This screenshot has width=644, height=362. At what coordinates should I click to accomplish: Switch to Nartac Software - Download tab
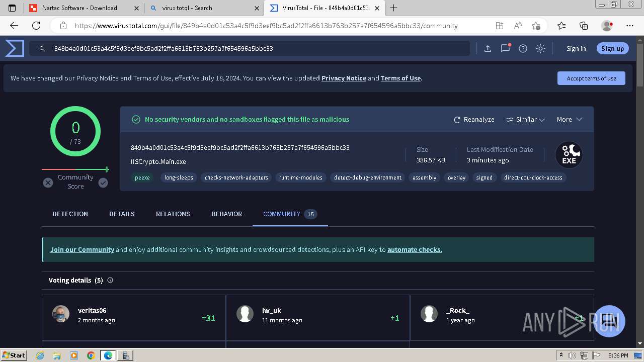point(84,8)
